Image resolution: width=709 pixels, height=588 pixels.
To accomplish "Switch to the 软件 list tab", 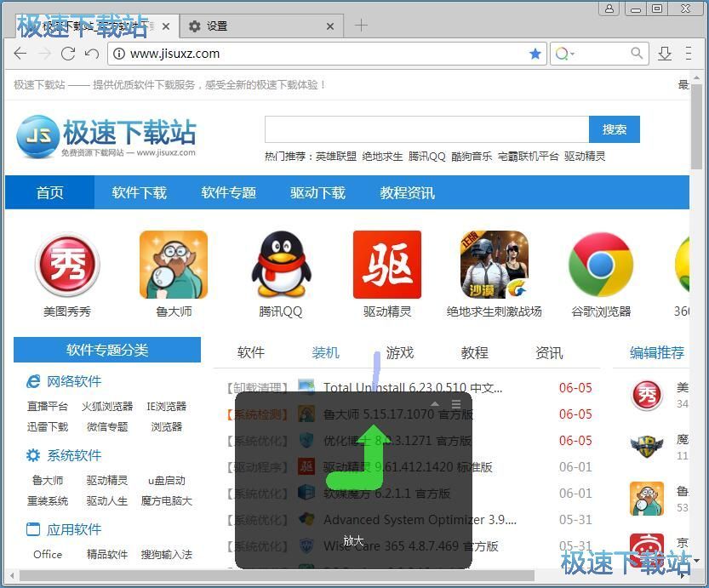I will click(250, 352).
